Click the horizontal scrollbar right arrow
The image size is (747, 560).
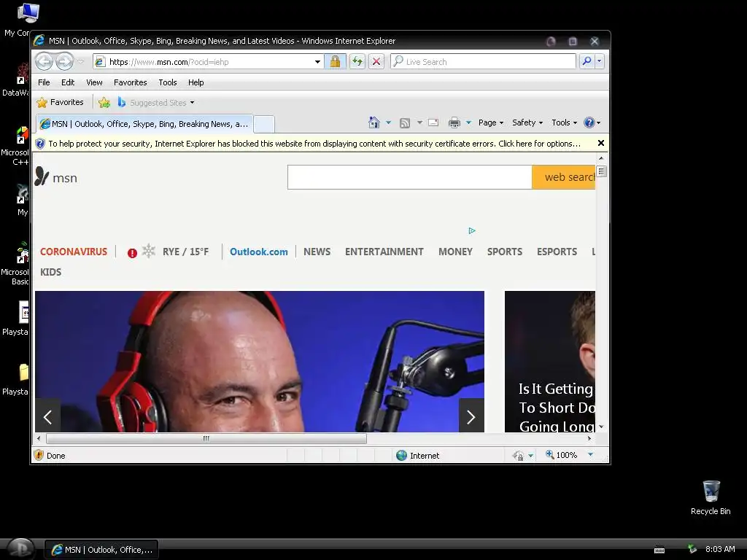(589, 438)
